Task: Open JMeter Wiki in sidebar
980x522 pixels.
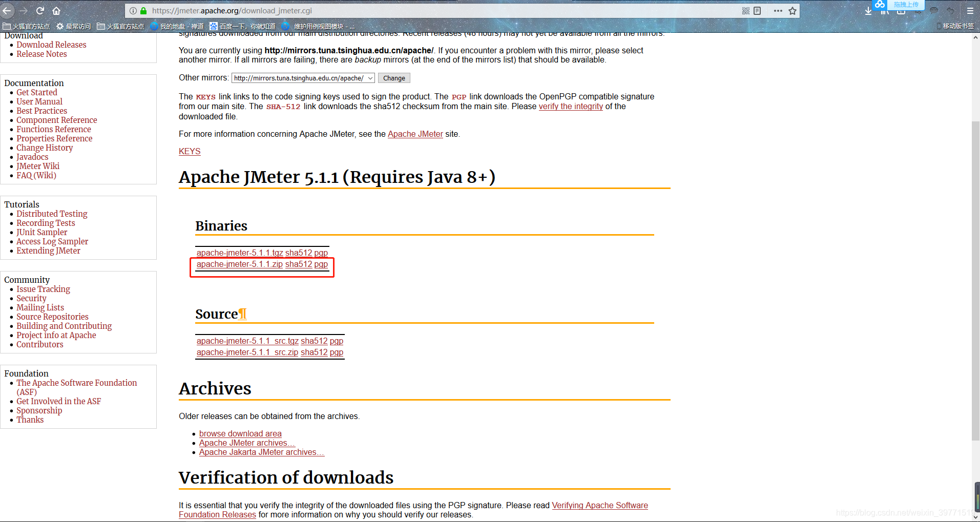Action: click(x=38, y=166)
